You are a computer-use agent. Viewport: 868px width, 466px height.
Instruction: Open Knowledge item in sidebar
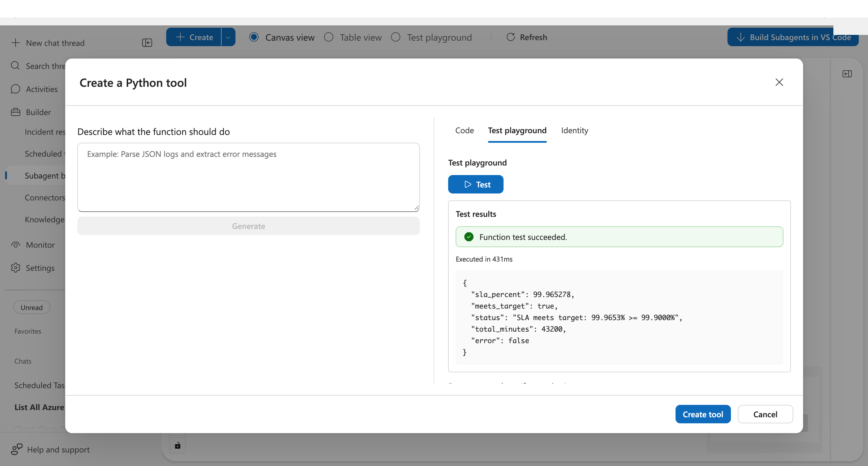click(x=44, y=219)
